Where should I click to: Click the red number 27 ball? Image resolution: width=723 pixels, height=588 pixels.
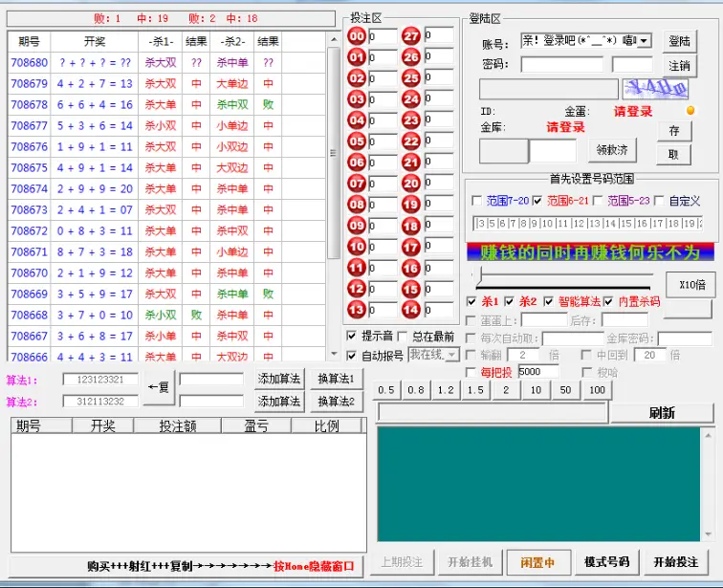coord(411,36)
